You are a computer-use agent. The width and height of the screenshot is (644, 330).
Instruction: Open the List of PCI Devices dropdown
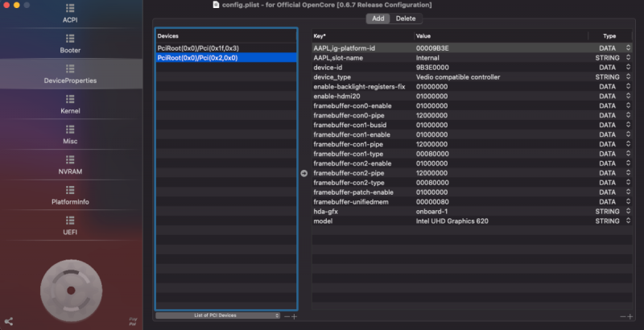pos(219,316)
